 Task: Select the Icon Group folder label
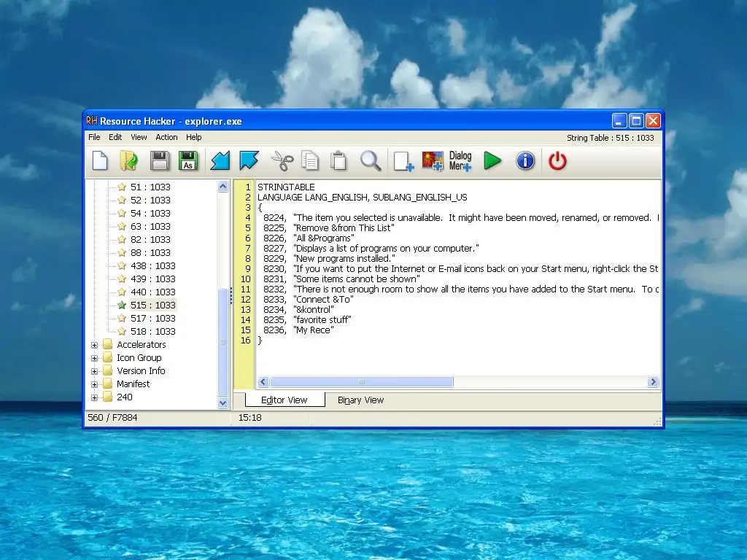[x=139, y=357]
